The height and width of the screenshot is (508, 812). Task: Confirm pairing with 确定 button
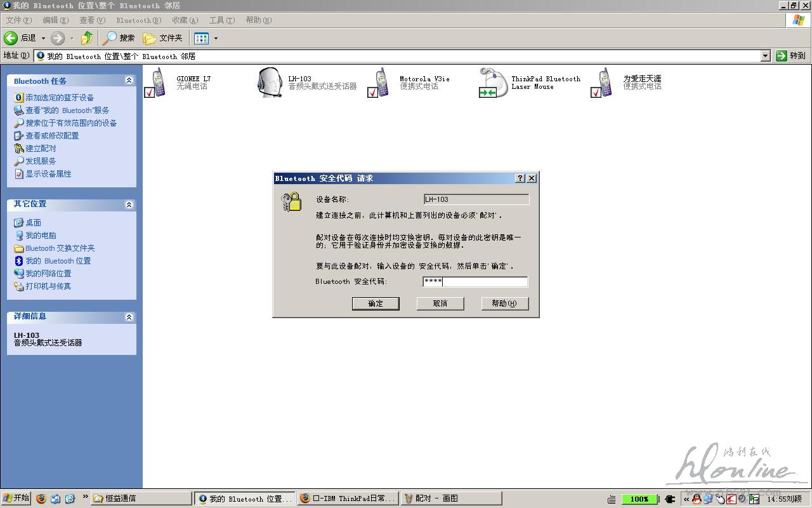tap(376, 304)
